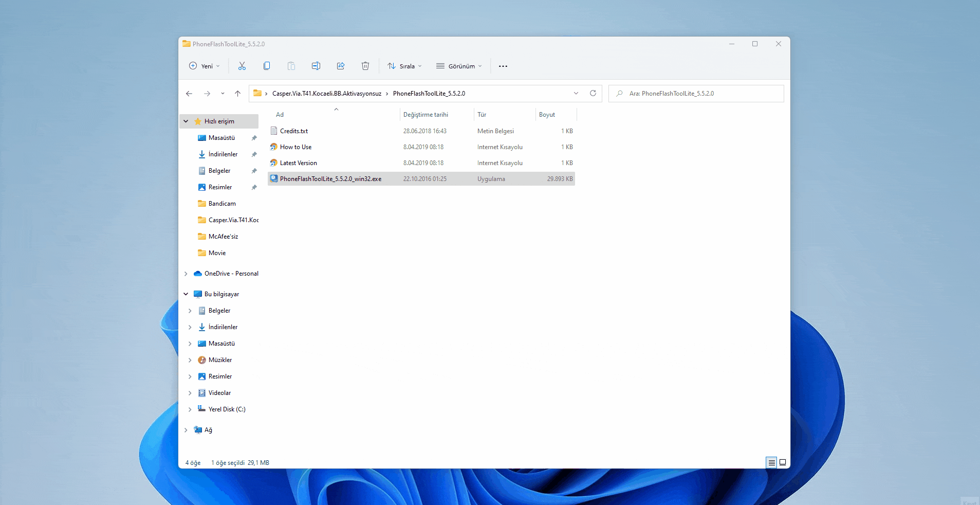Click the Yerel Disk (C:) drive icon
The image size is (980, 505).
(x=202, y=409)
